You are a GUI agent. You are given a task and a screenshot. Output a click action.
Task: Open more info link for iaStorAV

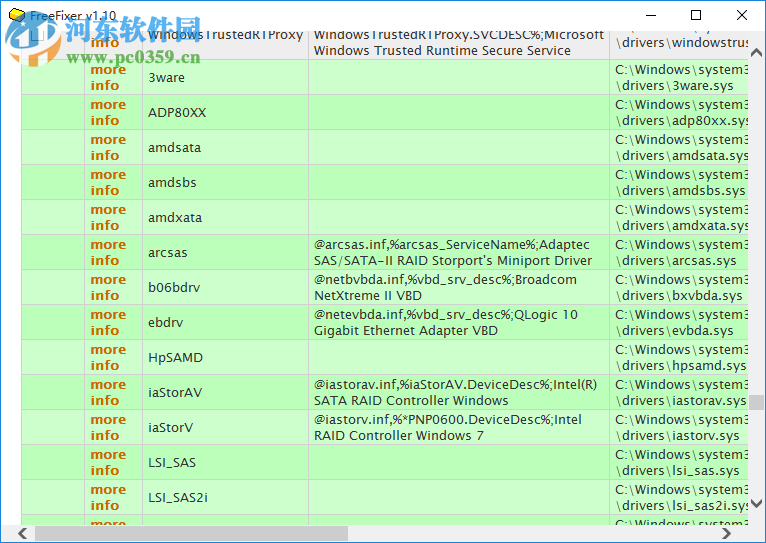click(108, 393)
